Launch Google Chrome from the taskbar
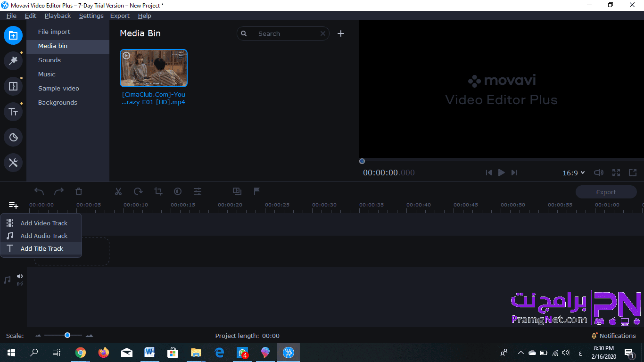644x362 pixels. [x=81, y=353]
